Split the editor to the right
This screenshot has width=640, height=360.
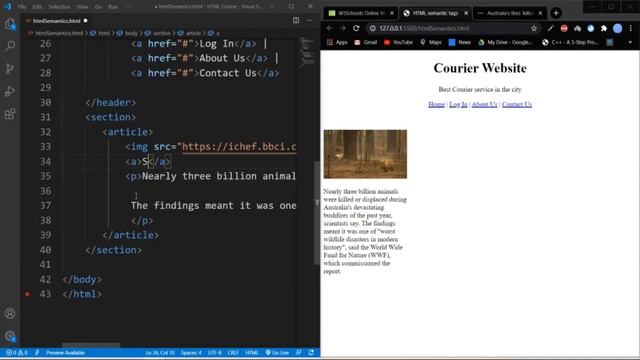click(x=296, y=20)
